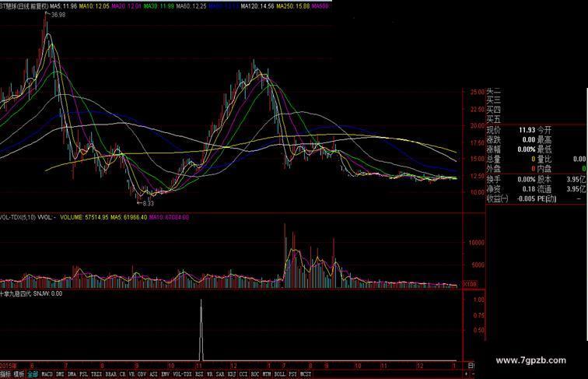Select the KDJ indicator tab
Image resolution: width=588 pixels, height=379 pixels.
coord(232,374)
